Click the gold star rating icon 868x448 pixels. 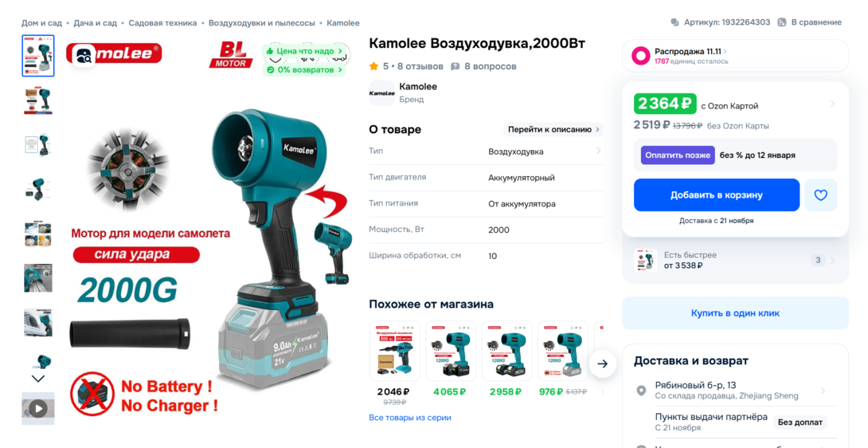pyautogui.click(x=373, y=66)
